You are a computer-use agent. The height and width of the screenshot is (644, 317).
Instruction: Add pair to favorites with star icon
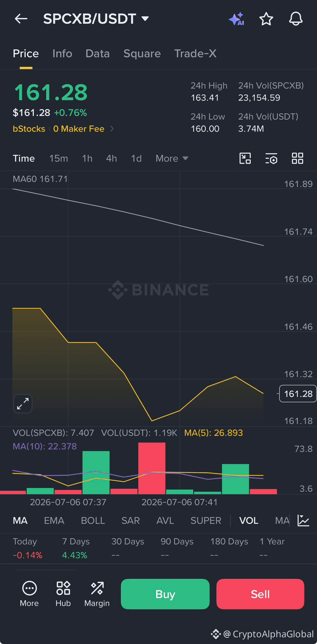[266, 19]
